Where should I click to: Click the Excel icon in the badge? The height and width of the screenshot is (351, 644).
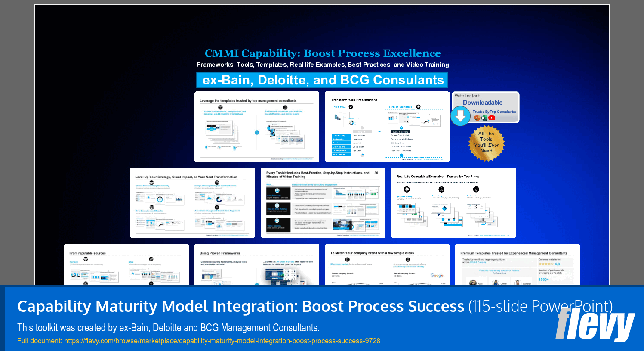pyautogui.click(x=484, y=118)
